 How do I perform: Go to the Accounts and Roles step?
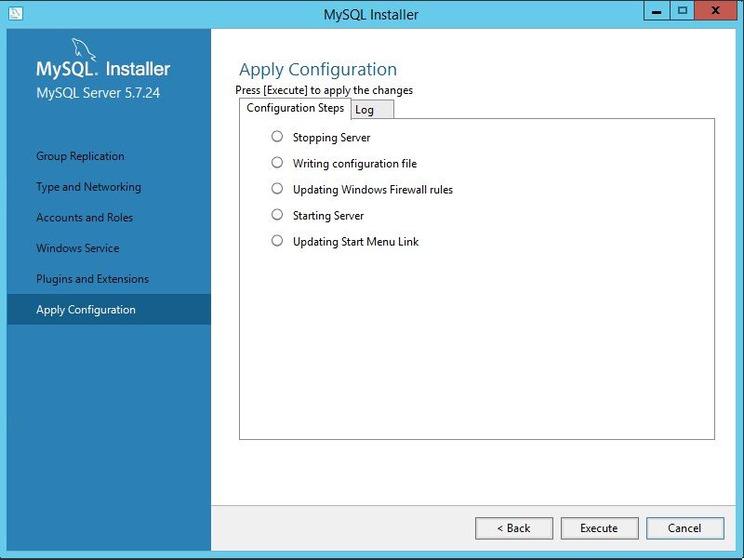pyautogui.click(x=85, y=218)
